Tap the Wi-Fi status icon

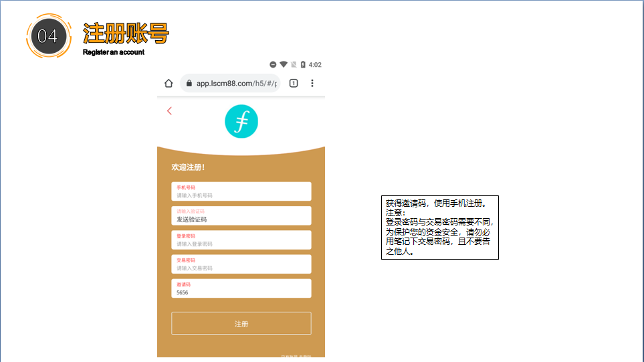tap(284, 64)
